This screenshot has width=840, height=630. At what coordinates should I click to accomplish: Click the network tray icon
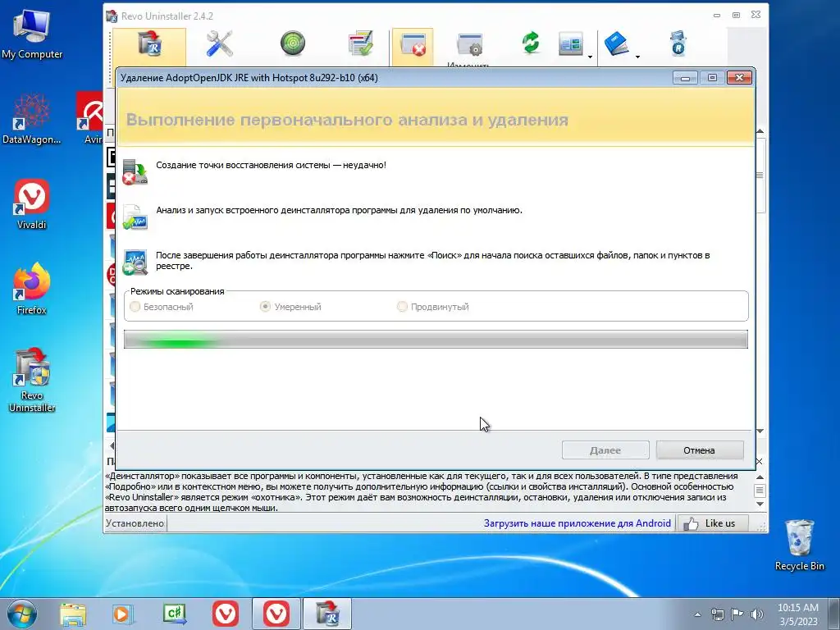coord(717,614)
